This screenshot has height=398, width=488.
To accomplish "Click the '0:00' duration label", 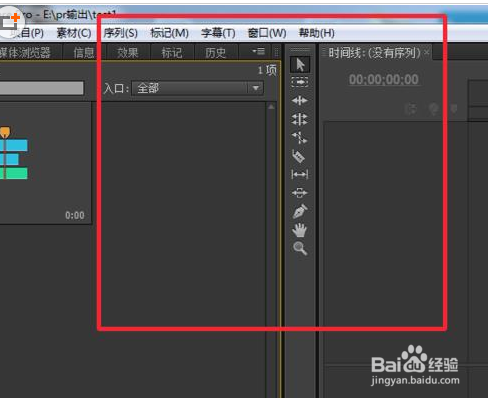I will point(75,215).
